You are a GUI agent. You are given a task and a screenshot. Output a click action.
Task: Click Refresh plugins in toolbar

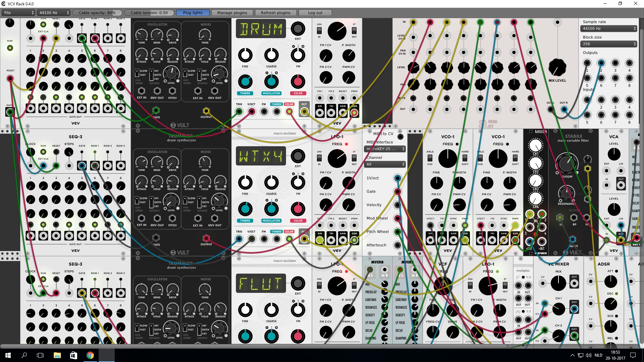pos(276,13)
